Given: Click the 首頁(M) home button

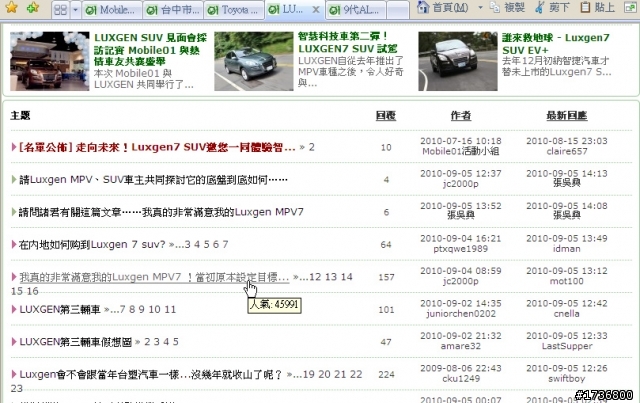Looking at the screenshot, I should [443, 7].
